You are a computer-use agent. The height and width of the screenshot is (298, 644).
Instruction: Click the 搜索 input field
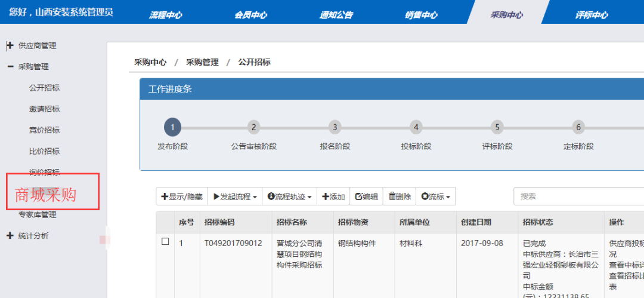(x=578, y=196)
